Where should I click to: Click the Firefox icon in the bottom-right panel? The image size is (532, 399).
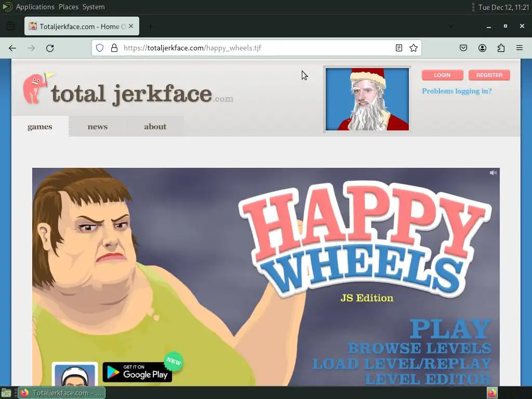click(492, 393)
